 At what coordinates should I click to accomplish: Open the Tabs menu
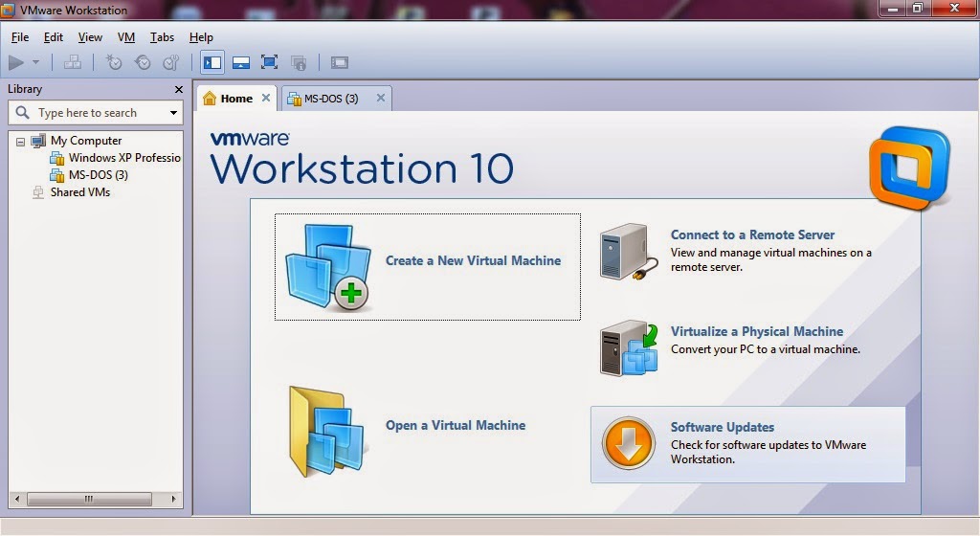(162, 37)
